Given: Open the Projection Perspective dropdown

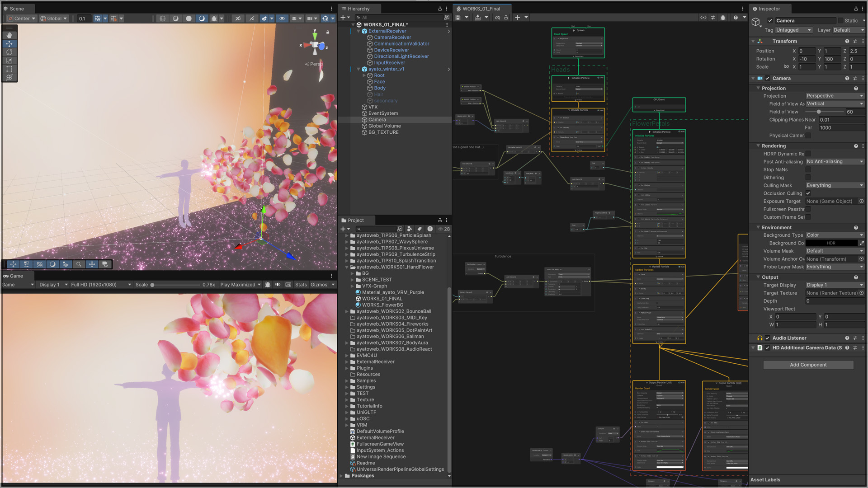Looking at the screenshot, I should 835,96.
